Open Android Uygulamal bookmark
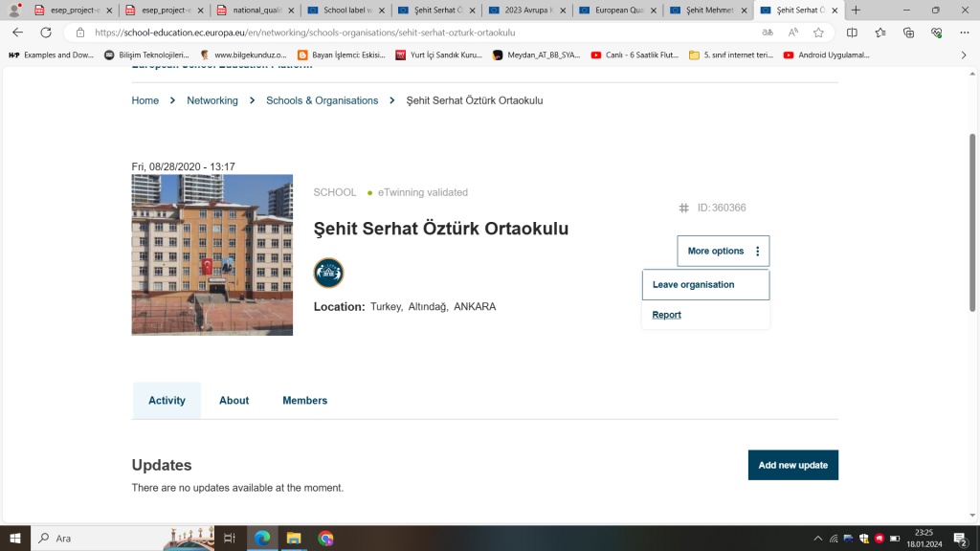The width and height of the screenshot is (980, 551). 826,55
